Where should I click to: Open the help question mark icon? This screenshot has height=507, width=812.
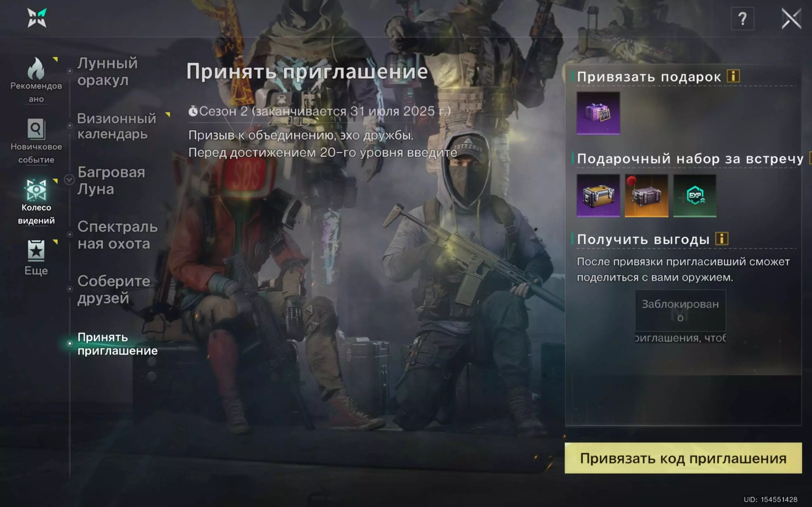[x=742, y=19]
